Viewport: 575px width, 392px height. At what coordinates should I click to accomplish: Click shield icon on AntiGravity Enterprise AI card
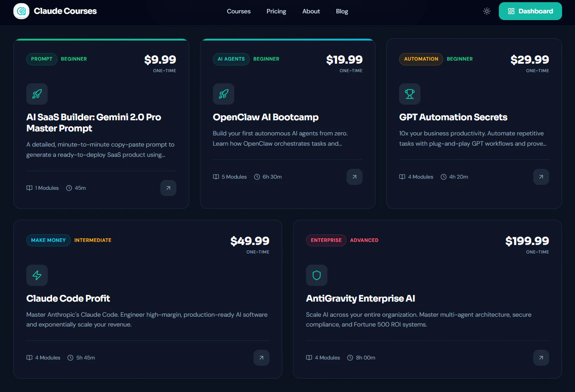(317, 275)
